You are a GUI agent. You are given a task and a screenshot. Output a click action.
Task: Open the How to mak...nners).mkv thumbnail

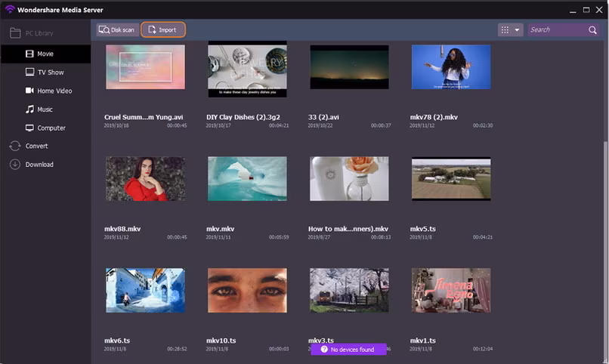pos(349,178)
